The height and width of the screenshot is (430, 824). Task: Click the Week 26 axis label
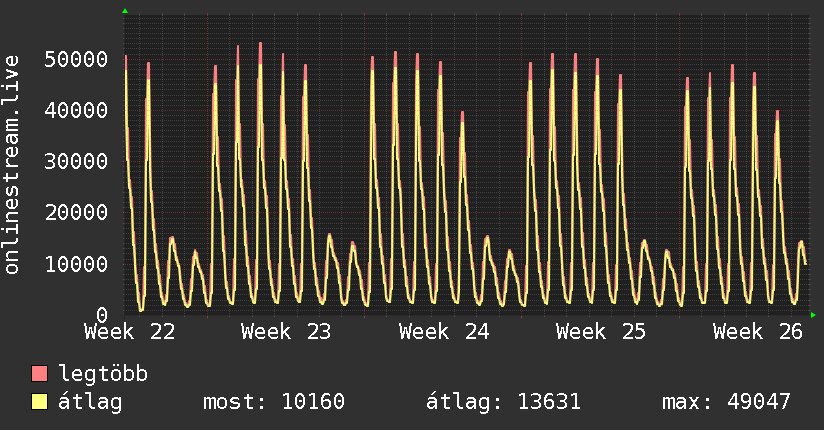click(758, 332)
